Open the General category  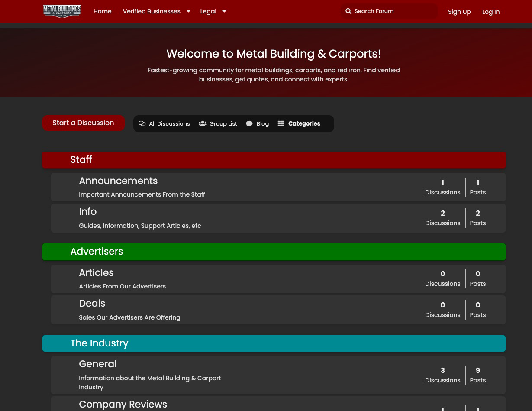point(98,364)
